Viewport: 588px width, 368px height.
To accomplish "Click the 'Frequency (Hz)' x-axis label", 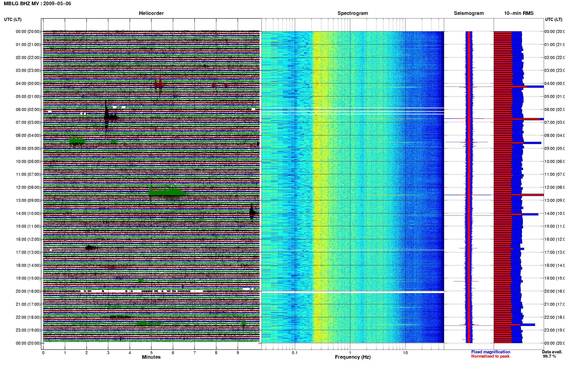I will point(353,357).
